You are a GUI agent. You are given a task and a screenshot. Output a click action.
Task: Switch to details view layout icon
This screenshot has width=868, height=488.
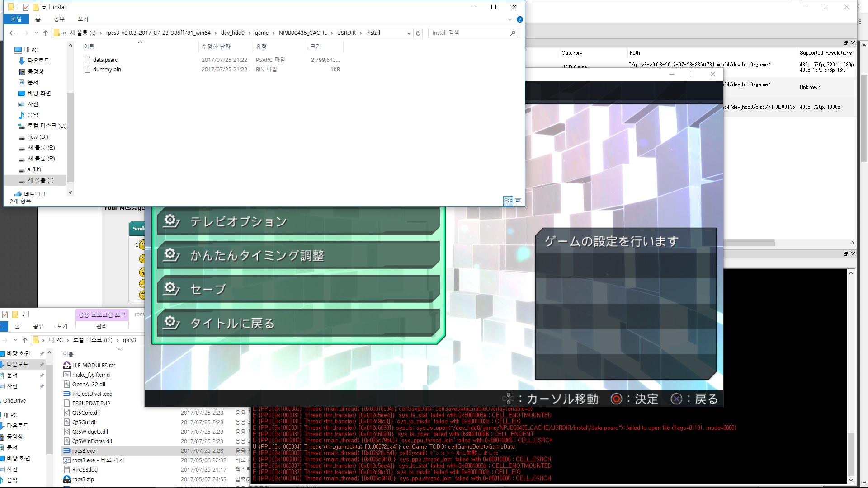point(508,201)
